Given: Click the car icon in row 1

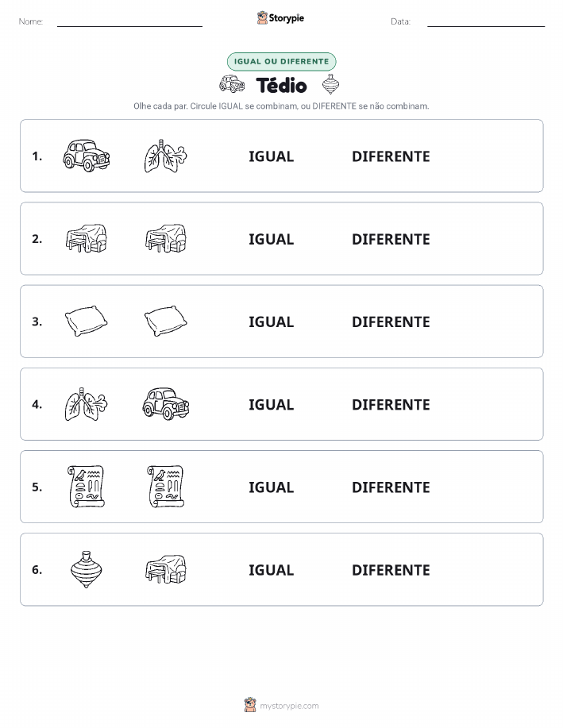Looking at the screenshot, I should point(87,156).
